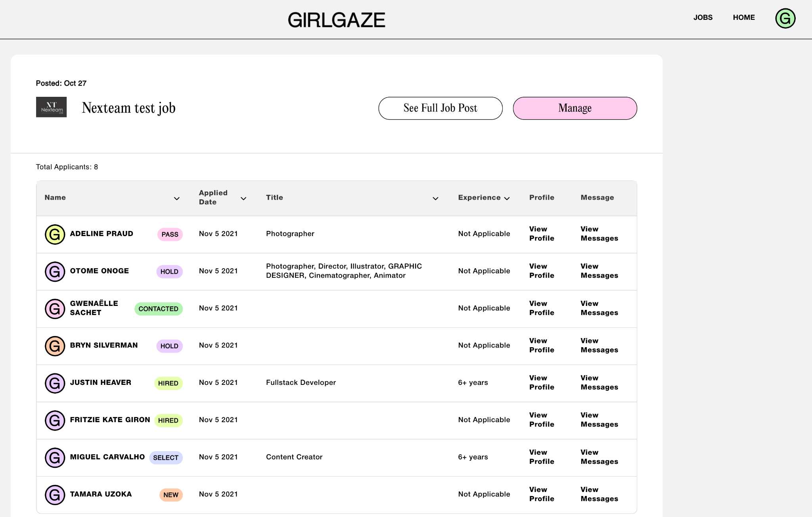The image size is (812, 517).
Task: View Profile of Tamara Uzoka
Action: [x=542, y=494]
